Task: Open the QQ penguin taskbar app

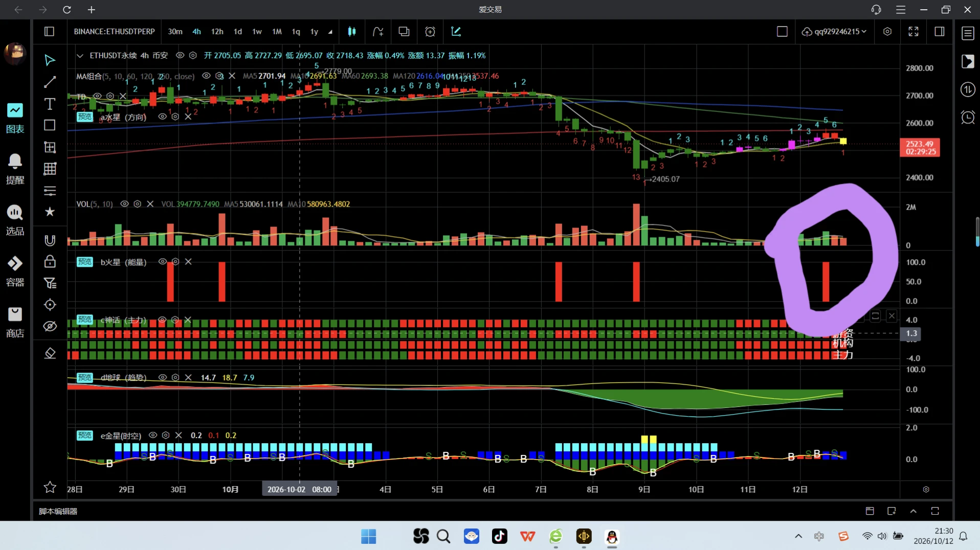Action: coord(612,536)
